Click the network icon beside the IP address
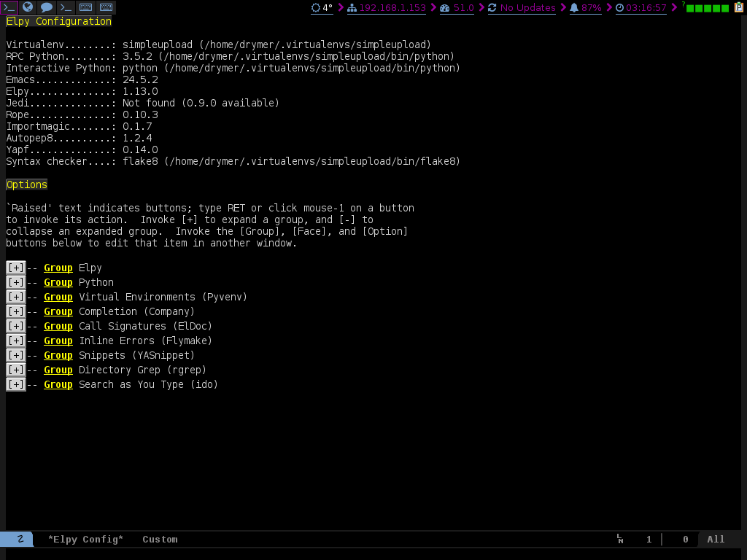 [x=352, y=7]
